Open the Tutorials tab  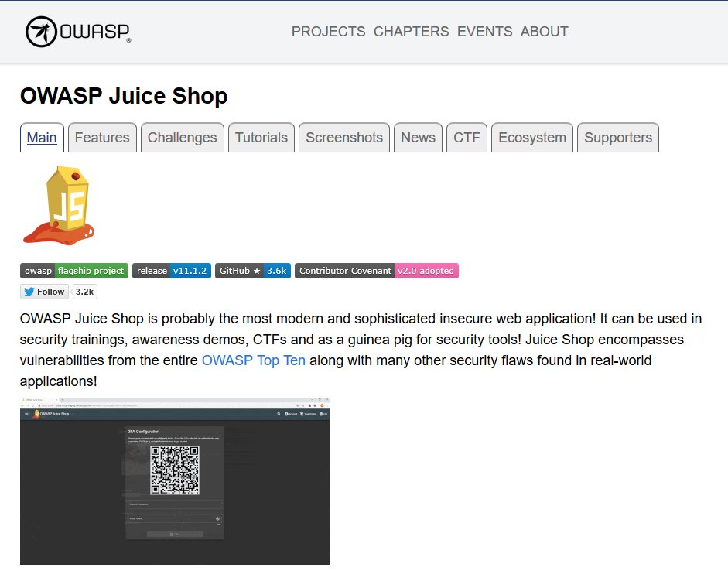click(261, 138)
